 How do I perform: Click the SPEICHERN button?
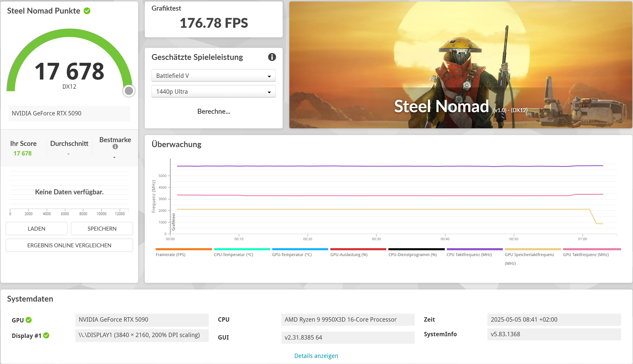pyautogui.click(x=102, y=229)
